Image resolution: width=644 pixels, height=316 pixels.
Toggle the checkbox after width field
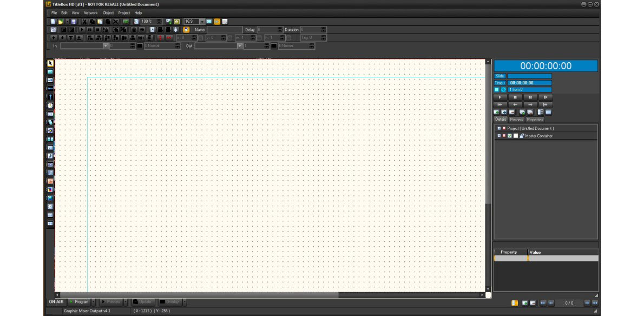[x=260, y=38]
